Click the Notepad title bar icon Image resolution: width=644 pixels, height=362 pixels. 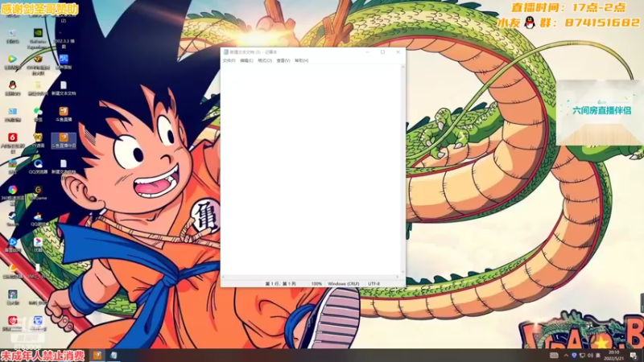(x=225, y=52)
